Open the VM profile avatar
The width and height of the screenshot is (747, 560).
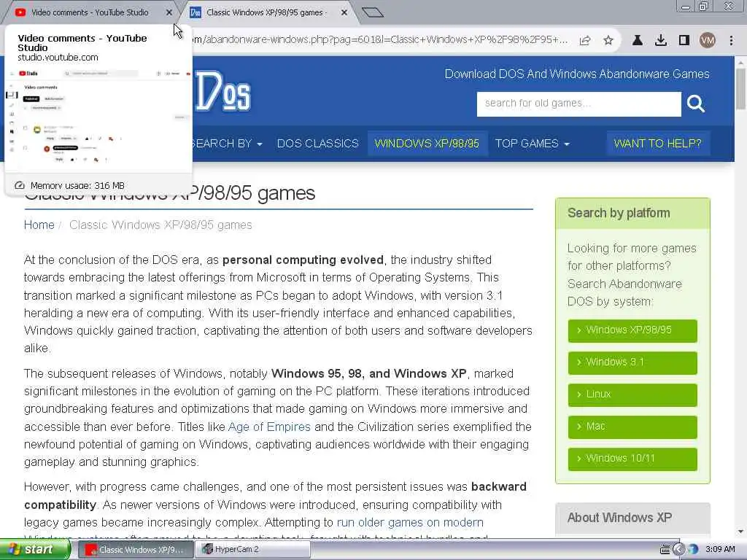tap(708, 41)
